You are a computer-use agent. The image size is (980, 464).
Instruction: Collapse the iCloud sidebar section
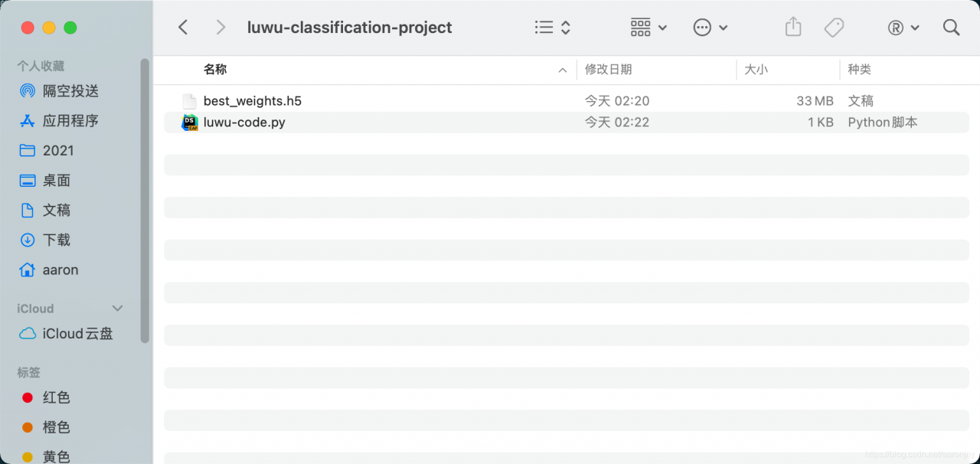tap(117, 309)
